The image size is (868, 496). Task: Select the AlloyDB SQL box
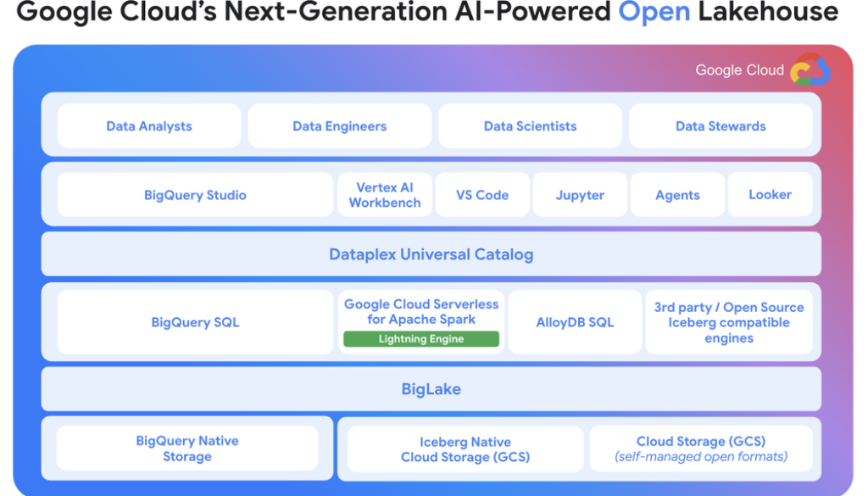(575, 322)
